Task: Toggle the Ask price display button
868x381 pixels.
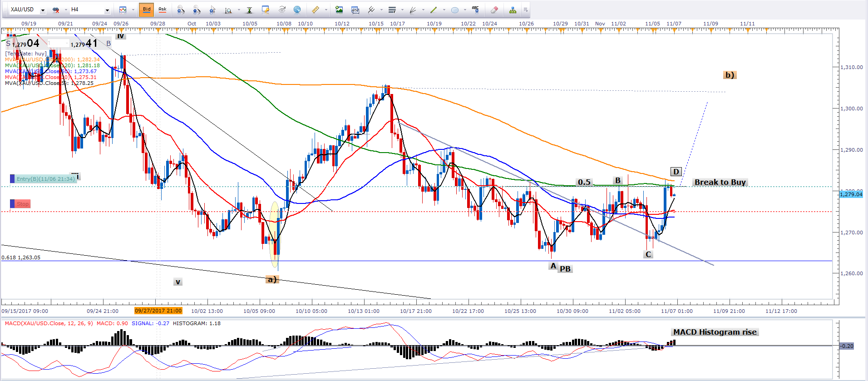Action: (x=163, y=10)
